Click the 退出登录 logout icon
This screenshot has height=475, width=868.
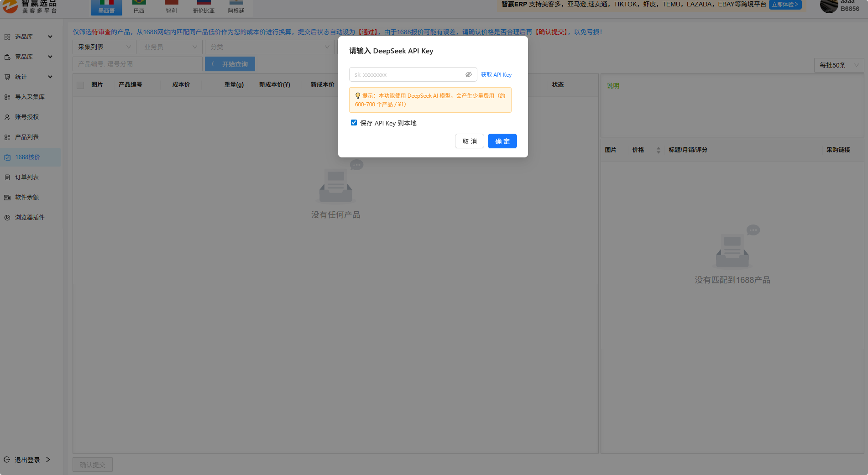pos(7,459)
